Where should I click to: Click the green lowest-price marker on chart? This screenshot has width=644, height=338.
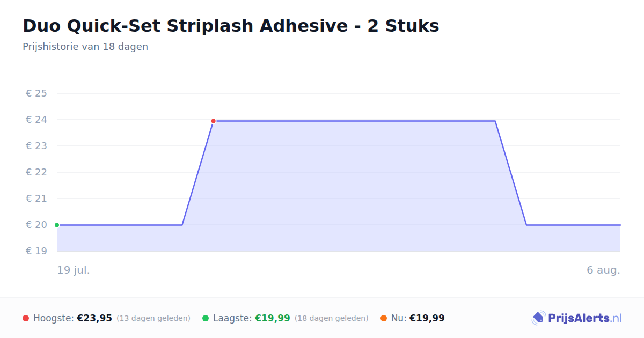(x=57, y=225)
